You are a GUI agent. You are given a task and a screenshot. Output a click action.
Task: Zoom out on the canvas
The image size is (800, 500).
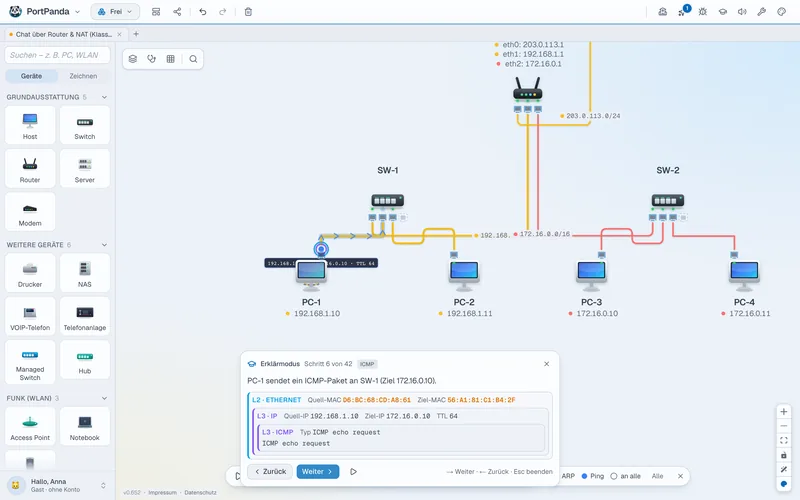click(x=784, y=426)
